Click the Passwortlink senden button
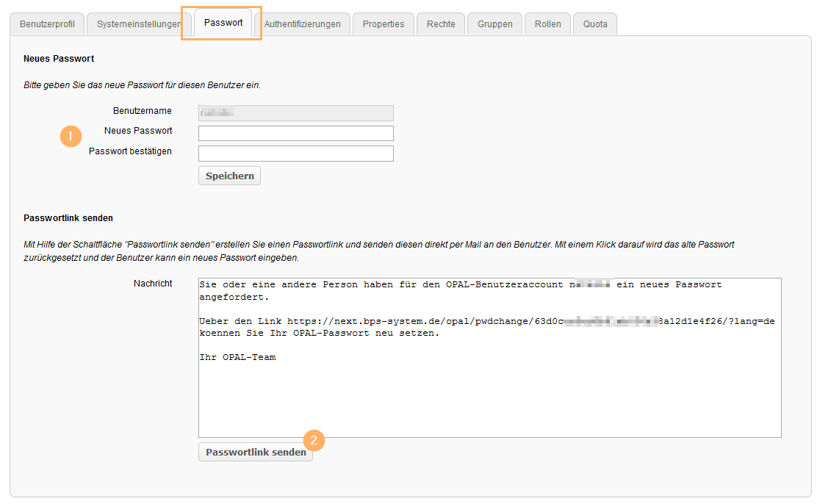The image size is (828, 504). click(x=256, y=453)
